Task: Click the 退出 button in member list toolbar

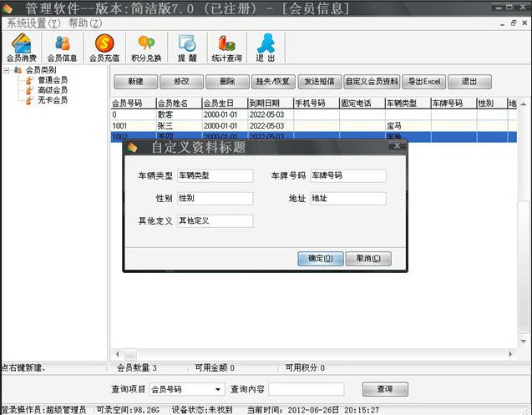Action: click(x=469, y=82)
